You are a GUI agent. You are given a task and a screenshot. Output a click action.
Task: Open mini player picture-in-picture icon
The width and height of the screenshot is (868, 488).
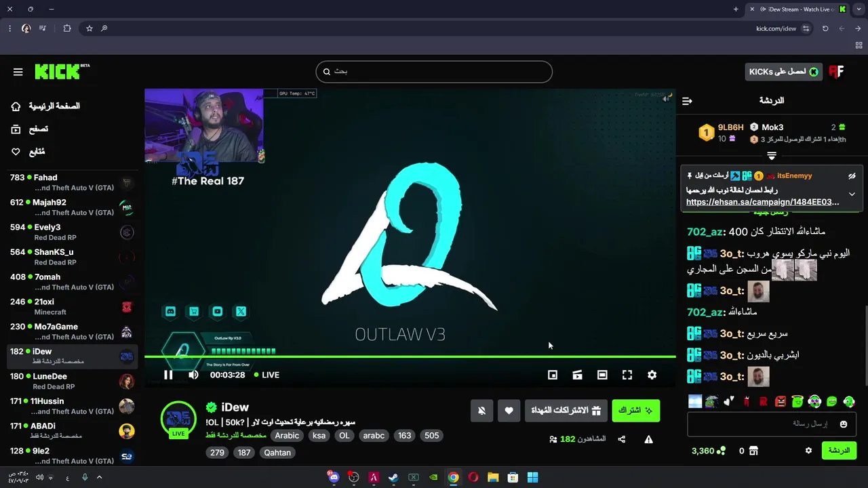point(553,375)
